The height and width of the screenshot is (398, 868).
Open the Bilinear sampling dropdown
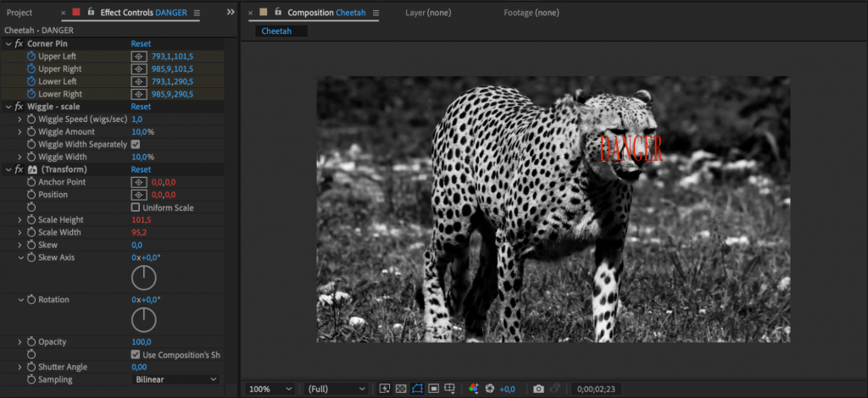click(175, 379)
